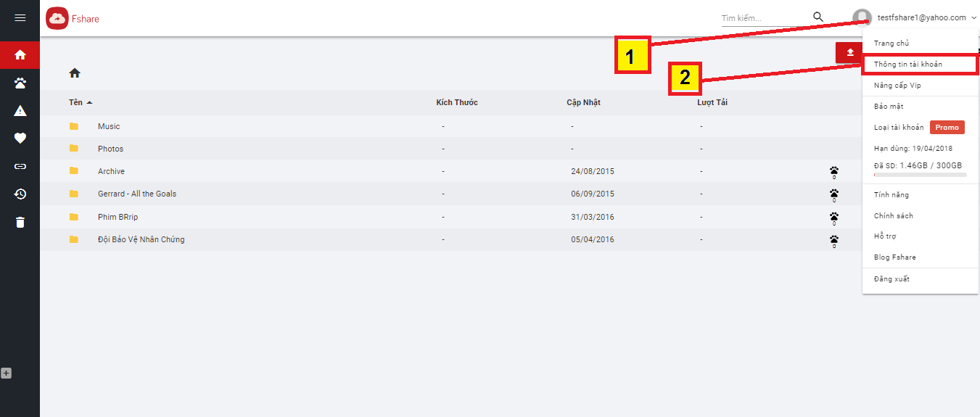Click Đăng xuất to log out

tap(892, 279)
